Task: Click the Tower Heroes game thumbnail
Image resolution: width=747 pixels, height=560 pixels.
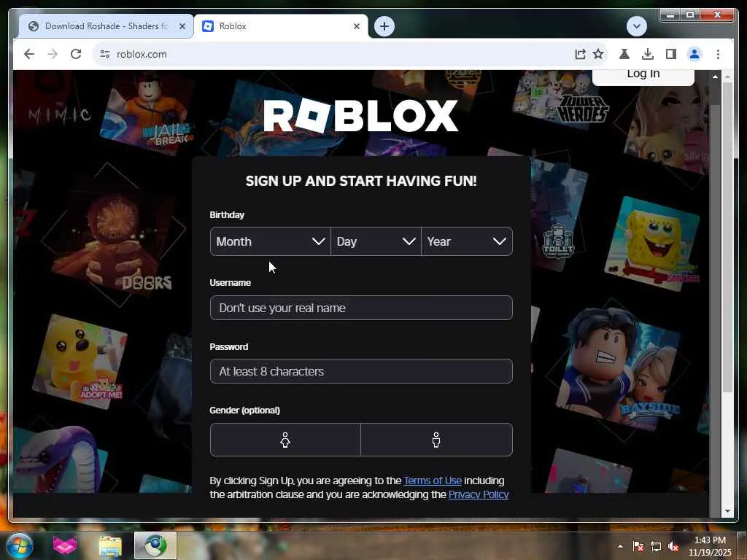Action: tap(561, 100)
